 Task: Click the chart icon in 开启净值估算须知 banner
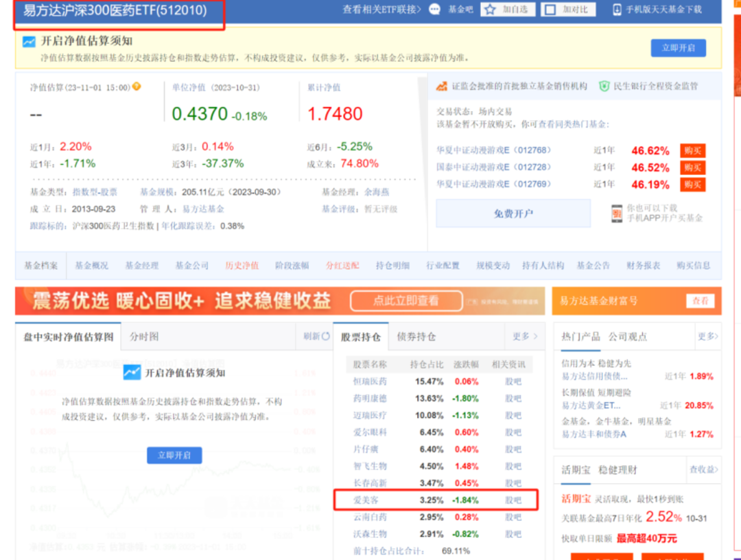tap(29, 42)
